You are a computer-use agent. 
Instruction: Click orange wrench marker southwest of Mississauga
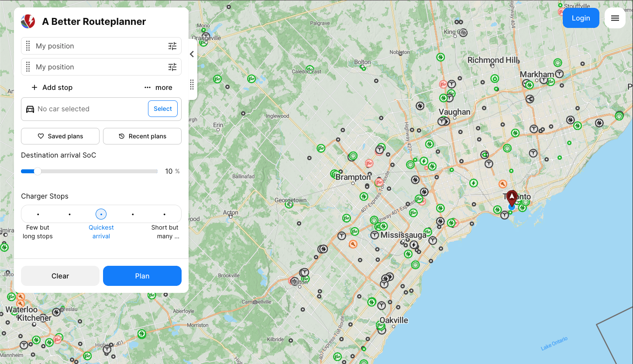coord(353,244)
